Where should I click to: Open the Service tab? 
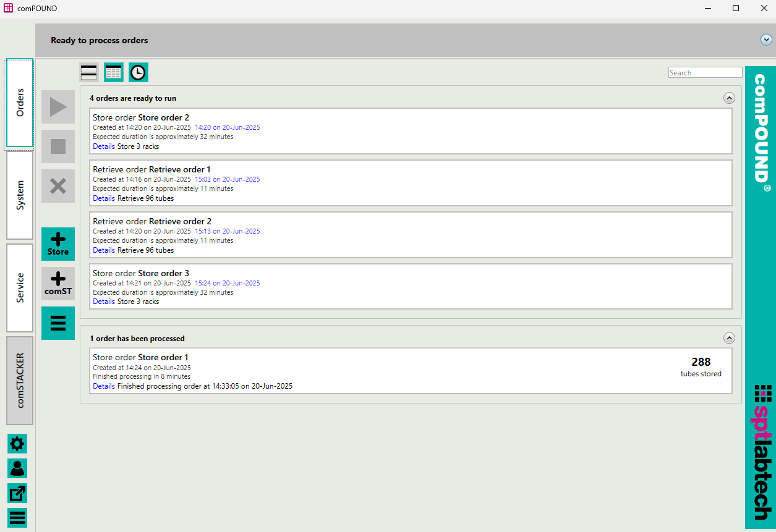point(20,288)
